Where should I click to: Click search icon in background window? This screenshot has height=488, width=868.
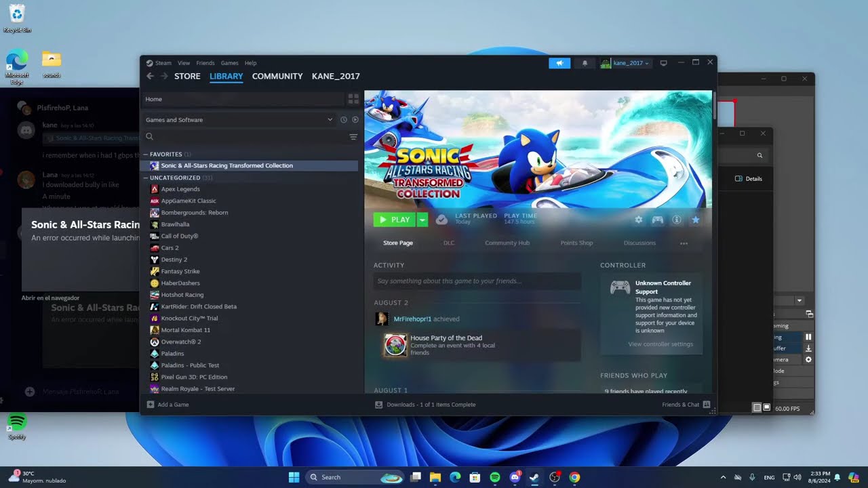coord(759,156)
